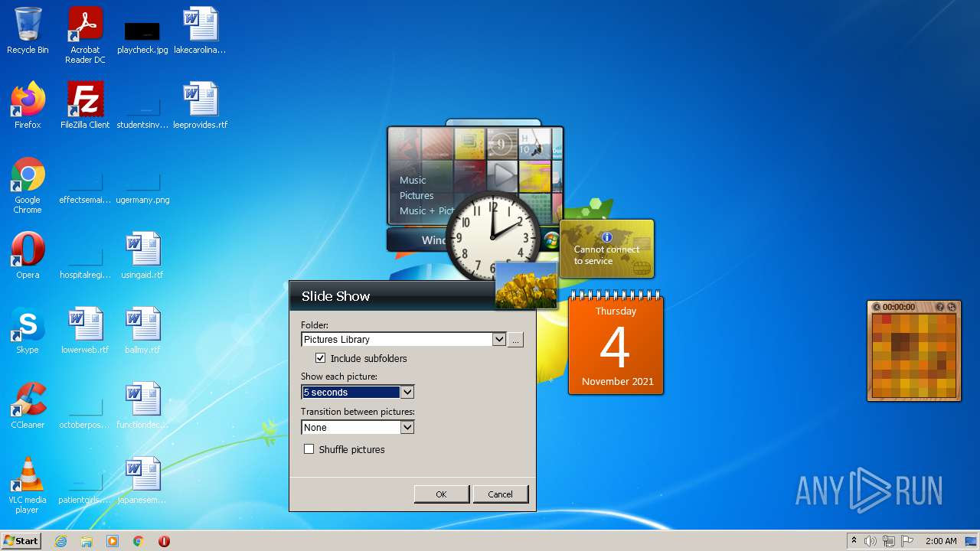
Task: Select Pictures in Media Center gadget
Action: (x=416, y=195)
